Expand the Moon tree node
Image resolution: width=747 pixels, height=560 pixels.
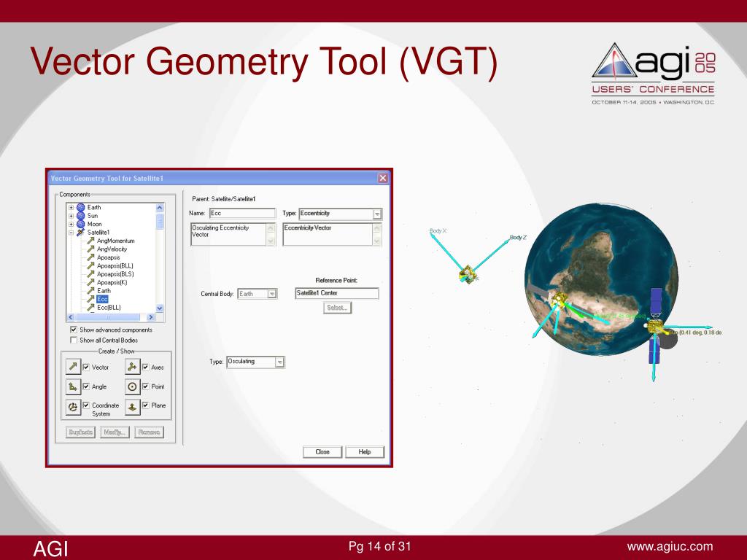point(71,225)
